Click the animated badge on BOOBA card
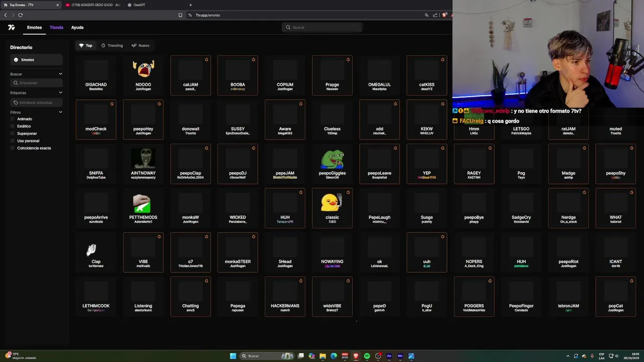644x362 pixels. [x=254, y=60]
